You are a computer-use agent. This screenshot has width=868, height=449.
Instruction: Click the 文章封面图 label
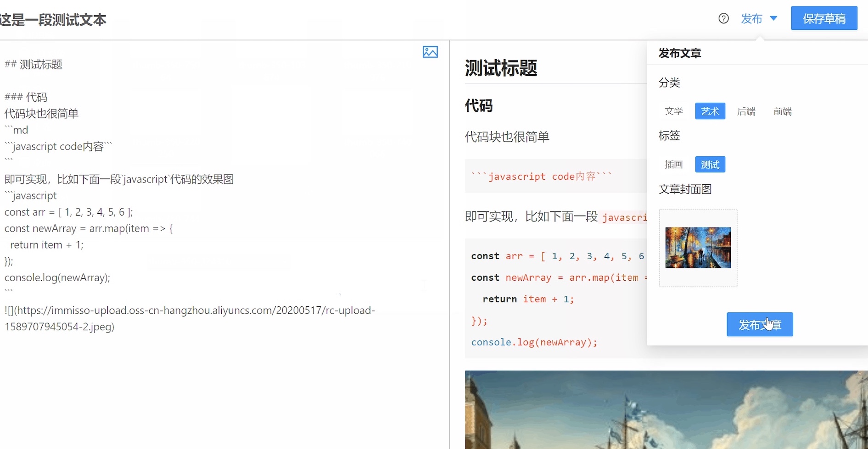tap(685, 189)
